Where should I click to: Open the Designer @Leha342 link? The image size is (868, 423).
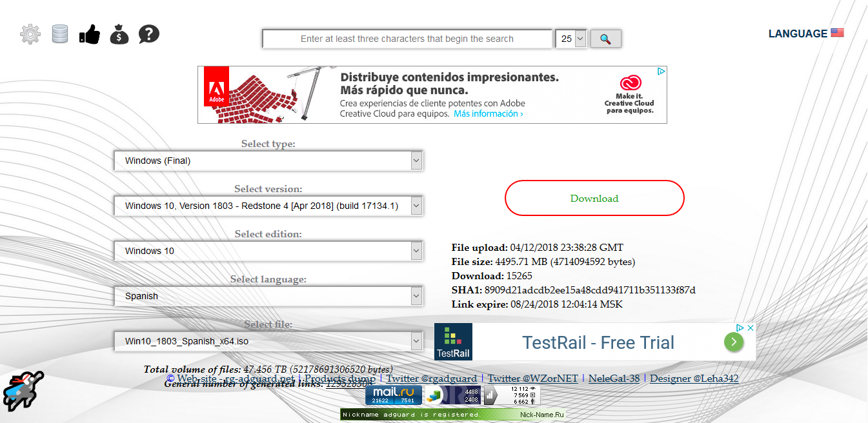tap(694, 379)
